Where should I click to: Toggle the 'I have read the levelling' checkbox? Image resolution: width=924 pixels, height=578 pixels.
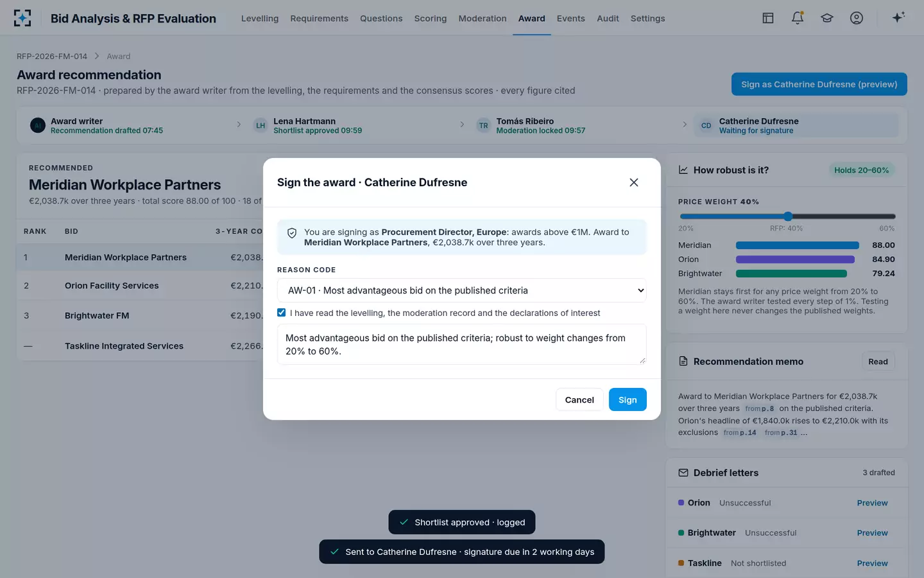point(281,313)
